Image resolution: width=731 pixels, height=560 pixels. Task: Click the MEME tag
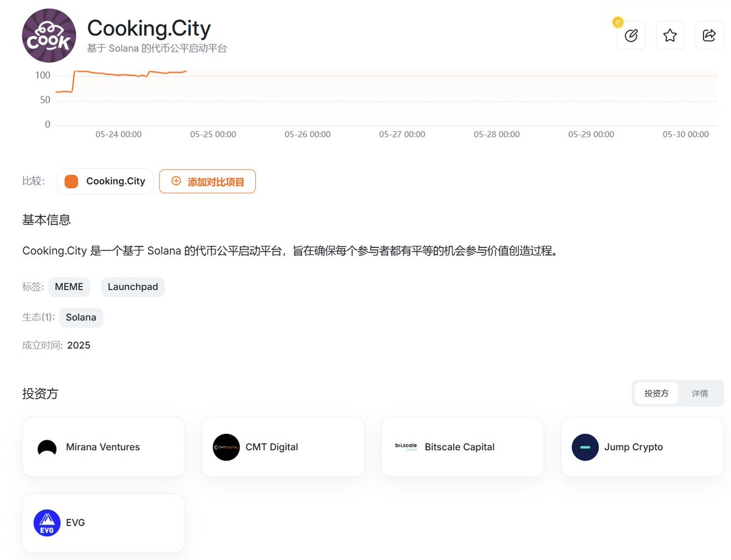pyautogui.click(x=69, y=287)
